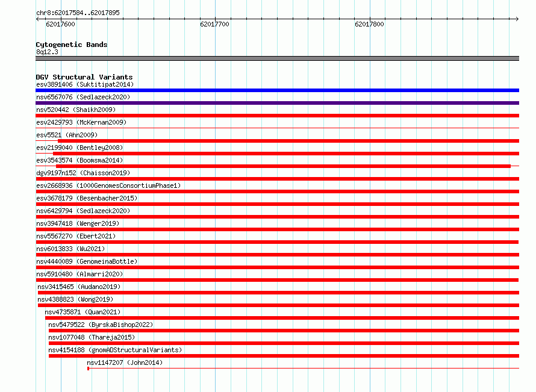
Task: Click ruler position label 62017700
Action: (x=214, y=24)
